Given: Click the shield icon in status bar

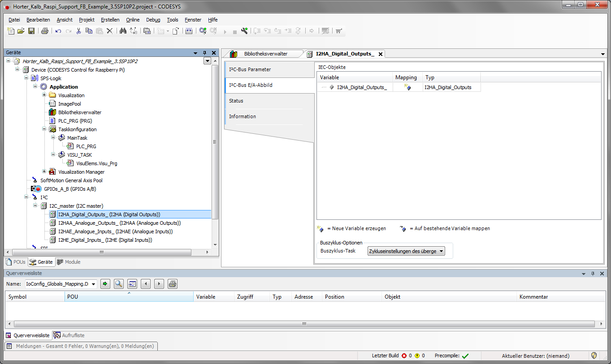Looking at the screenshot, I should 594,355.
